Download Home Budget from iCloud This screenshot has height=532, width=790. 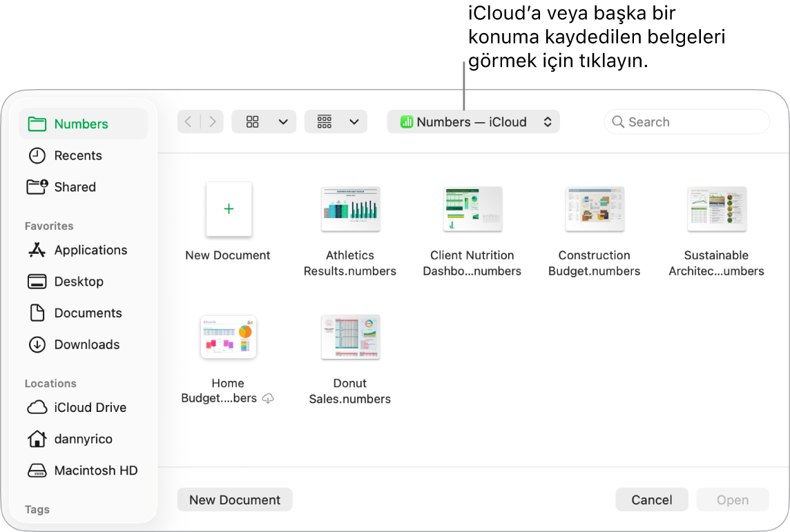tap(269, 398)
